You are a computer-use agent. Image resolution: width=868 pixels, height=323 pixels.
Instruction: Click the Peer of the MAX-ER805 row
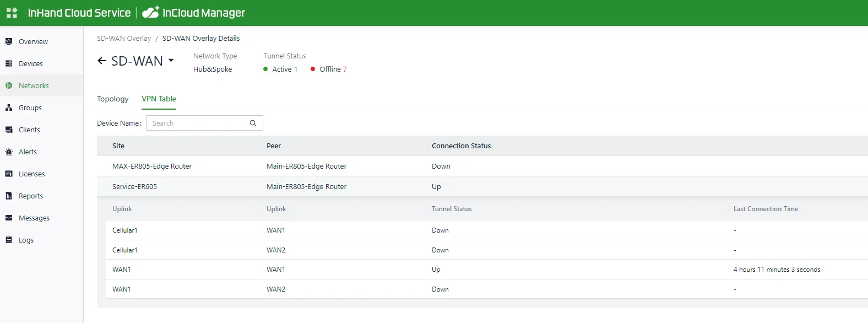click(307, 166)
